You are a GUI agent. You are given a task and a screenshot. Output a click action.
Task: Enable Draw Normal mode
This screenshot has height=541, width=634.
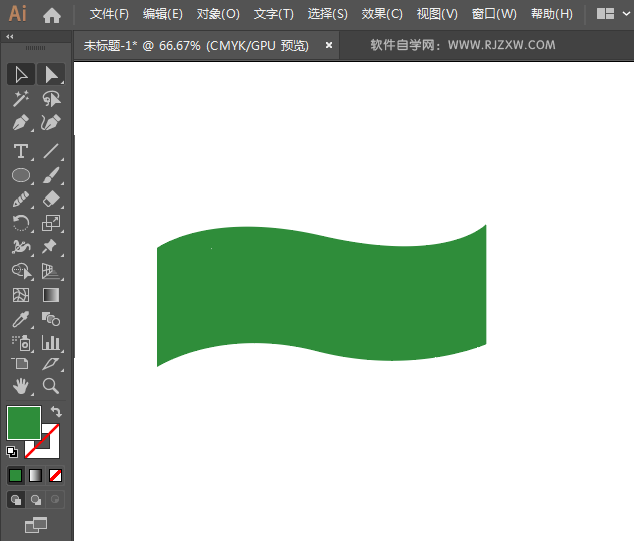pos(16,500)
